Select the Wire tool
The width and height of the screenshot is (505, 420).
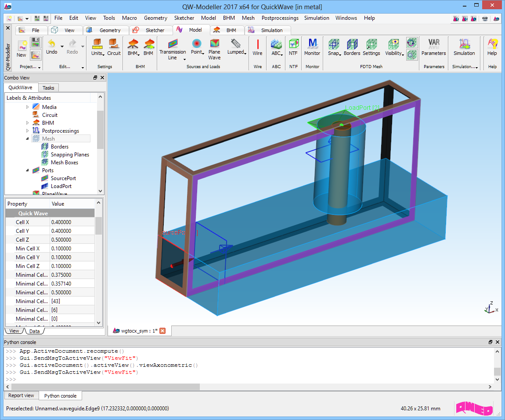[x=257, y=47]
